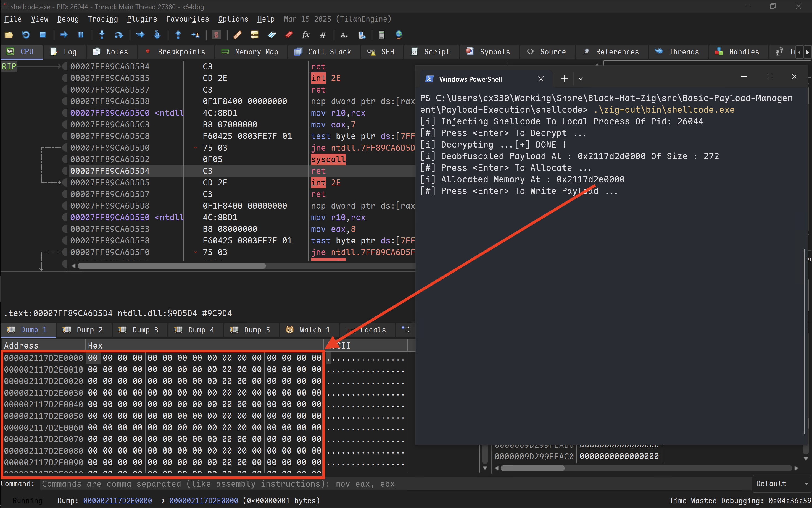The image size is (812, 508).
Task: Add a new PowerShell tab
Action: [x=564, y=79]
